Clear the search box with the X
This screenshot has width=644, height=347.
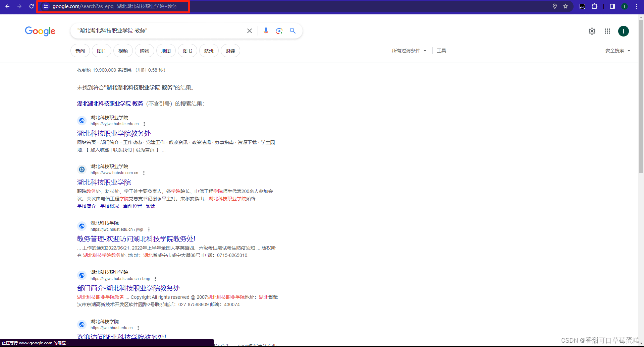(250, 31)
